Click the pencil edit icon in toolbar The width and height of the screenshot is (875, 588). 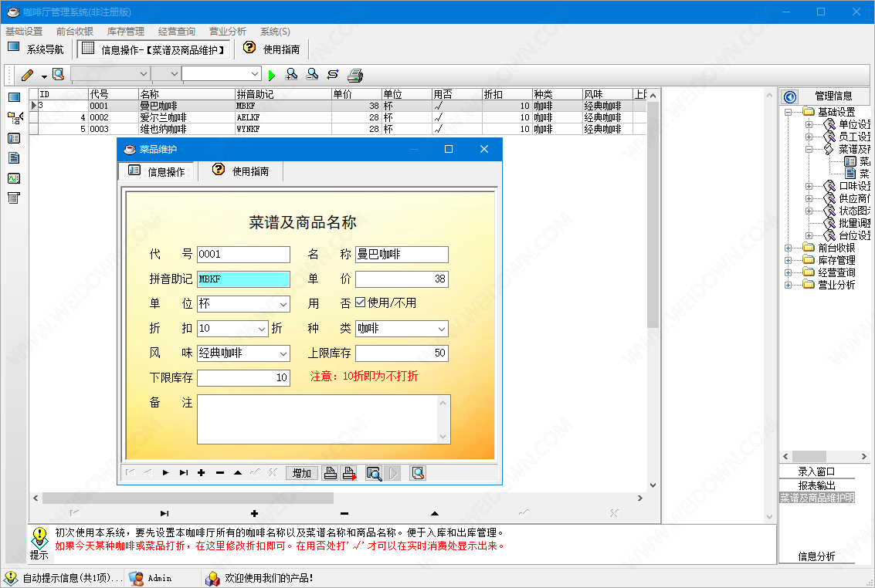[x=28, y=75]
